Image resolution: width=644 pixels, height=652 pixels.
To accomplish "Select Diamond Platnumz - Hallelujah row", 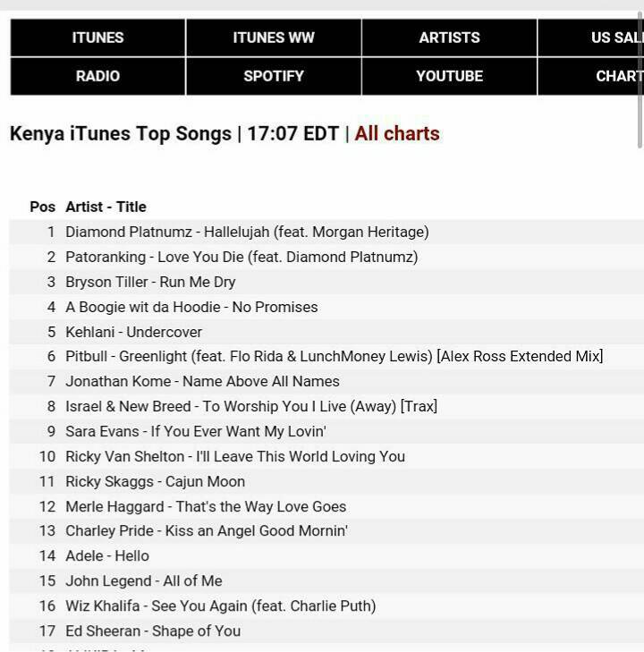I will point(247,232).
